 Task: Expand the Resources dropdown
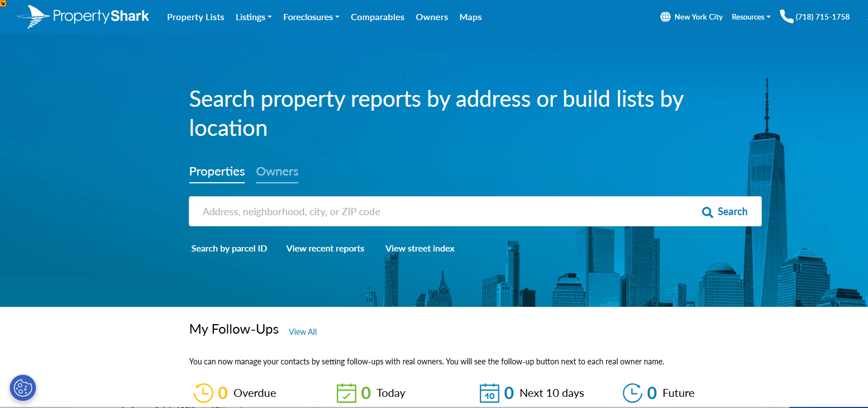751,17
